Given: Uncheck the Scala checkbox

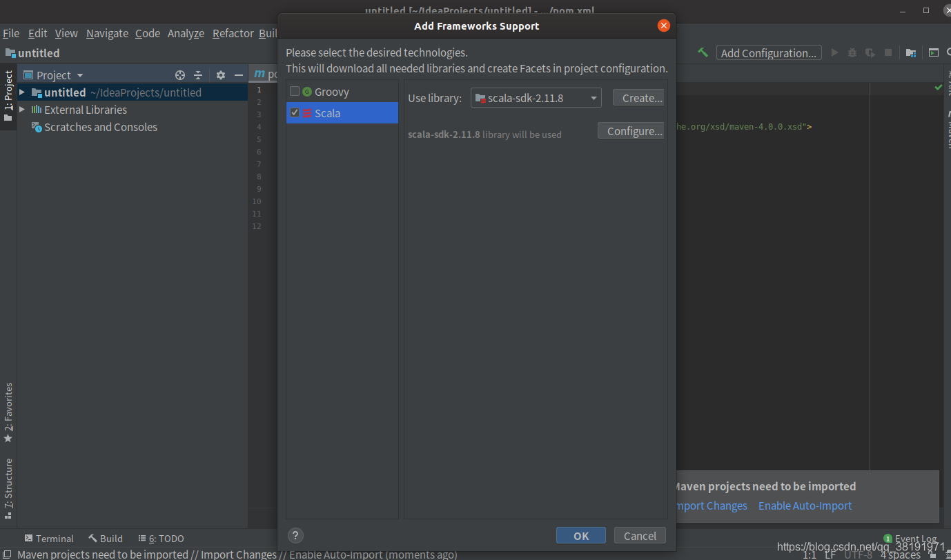Looking at the screenshot, I should [x=295, y=113].
